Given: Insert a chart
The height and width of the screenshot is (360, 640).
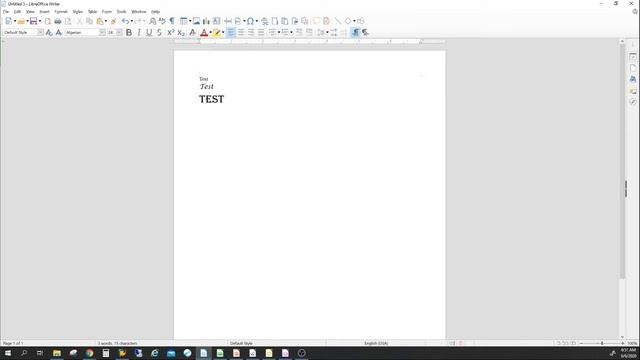Looking at the screenshot, I should [x=206, y=21].
